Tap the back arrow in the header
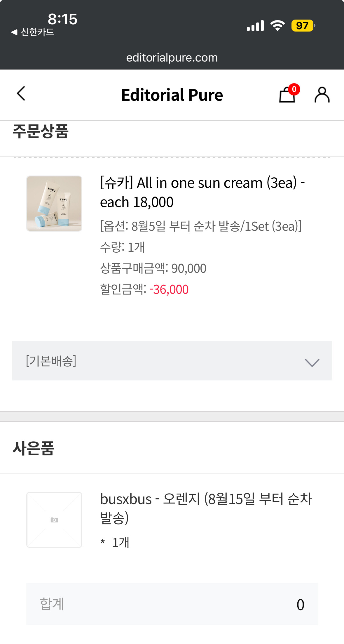Viewport: 344px width, 644px height. tap(21, 94)
